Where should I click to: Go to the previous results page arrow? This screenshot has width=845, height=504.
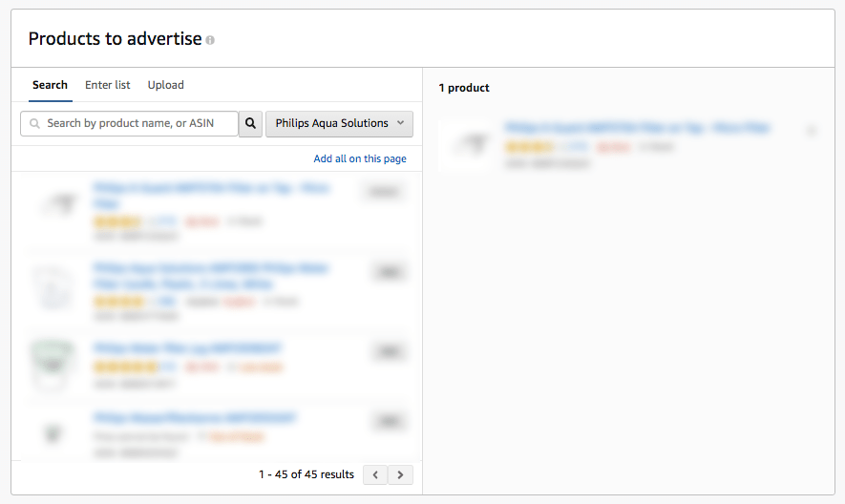pyautogui.click(x=375, y=475)
